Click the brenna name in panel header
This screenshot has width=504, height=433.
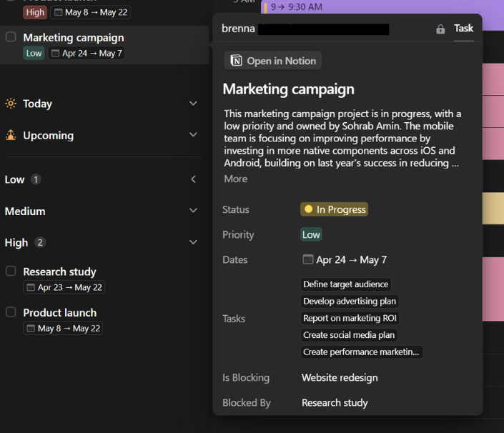point(238,29)
